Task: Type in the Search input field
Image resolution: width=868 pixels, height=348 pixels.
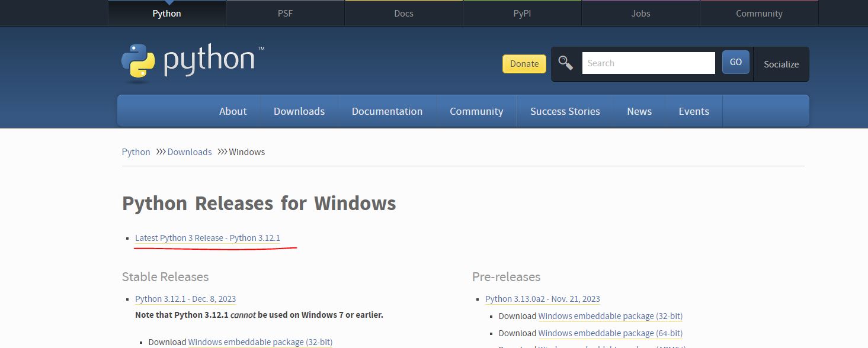Action: (648, 63)
